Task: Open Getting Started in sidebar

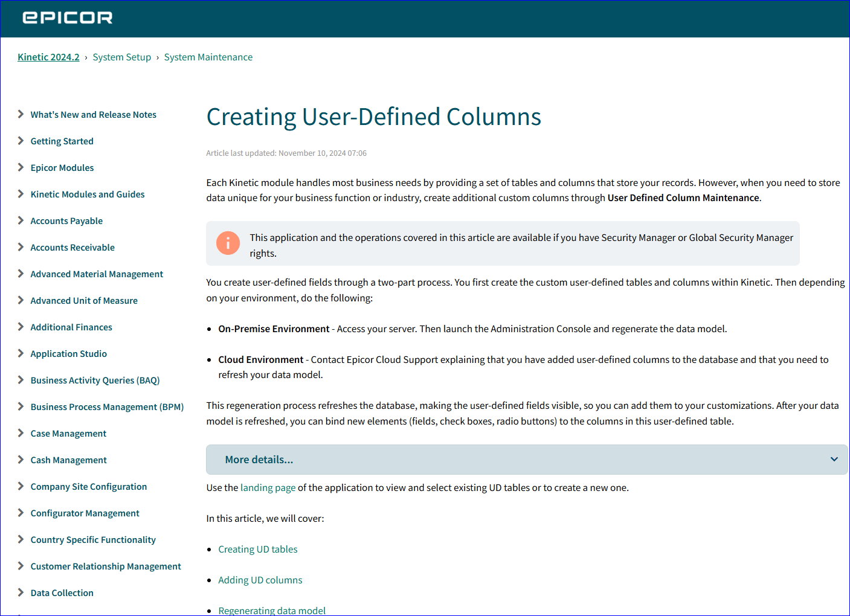Action: tap(62, 141)
